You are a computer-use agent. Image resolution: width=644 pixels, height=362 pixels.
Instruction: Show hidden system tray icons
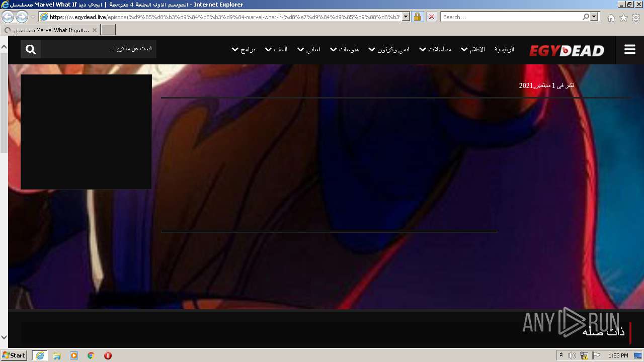[x=561, y=355]
